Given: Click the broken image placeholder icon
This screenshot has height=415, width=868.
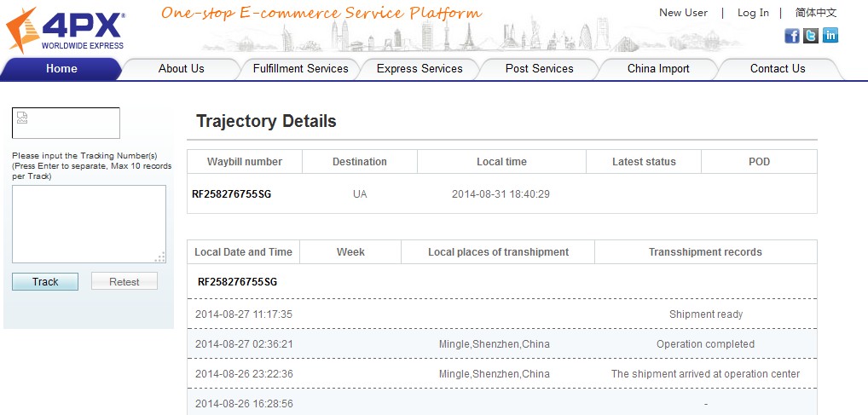Looking at the screenshot, I should click(22, 118).
